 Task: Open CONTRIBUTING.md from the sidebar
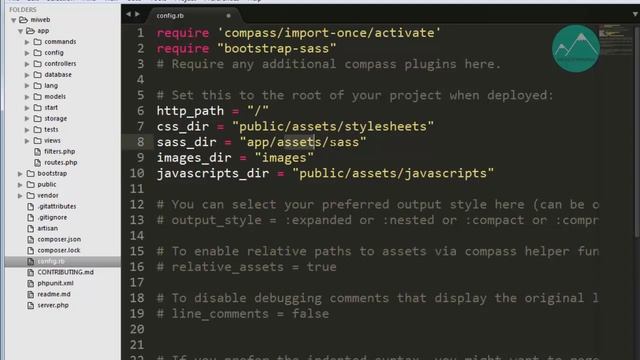click(x=65, y=272)
